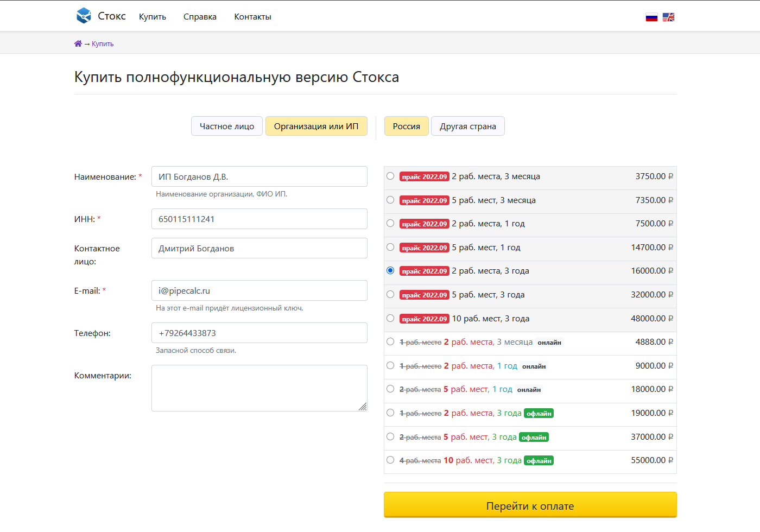Click the Комментарии textarea resize handle
Screen dimensions: 760x532
tap(363, 407)
